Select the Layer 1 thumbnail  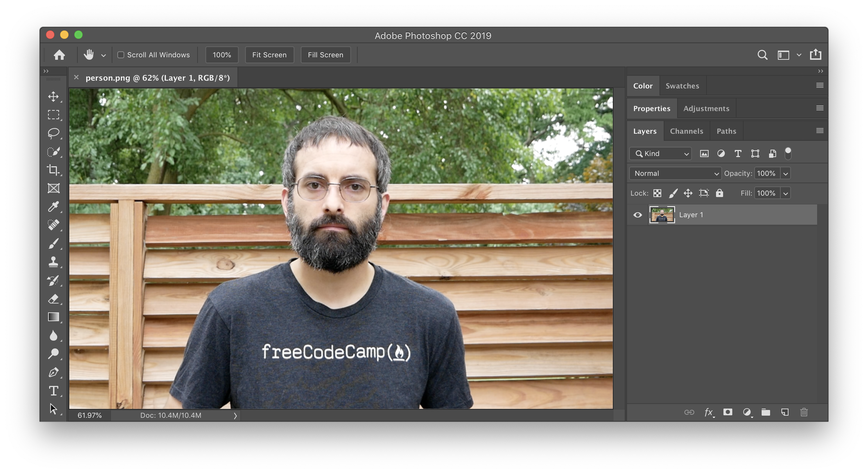[662, 215]
